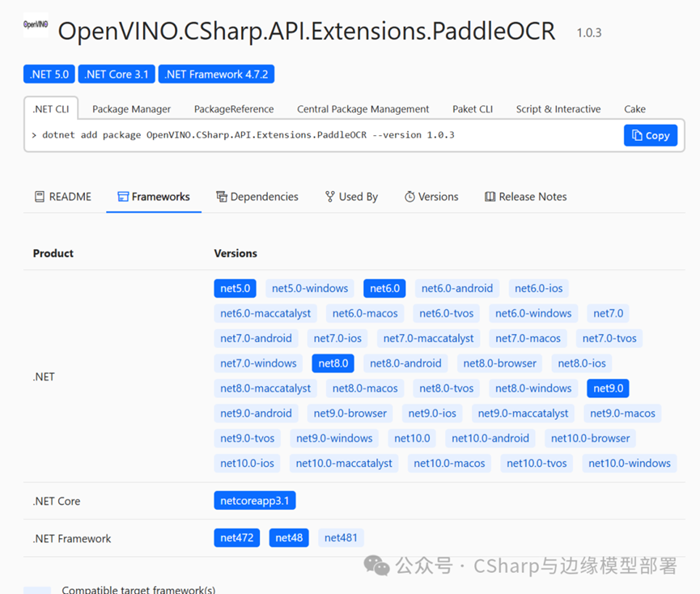
Task: Click the OpenVINO package logo icon
Action: click(35, 27)
